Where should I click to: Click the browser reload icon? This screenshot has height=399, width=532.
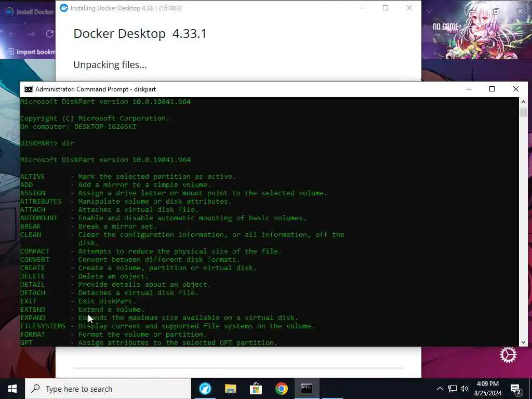coord(50,34)
